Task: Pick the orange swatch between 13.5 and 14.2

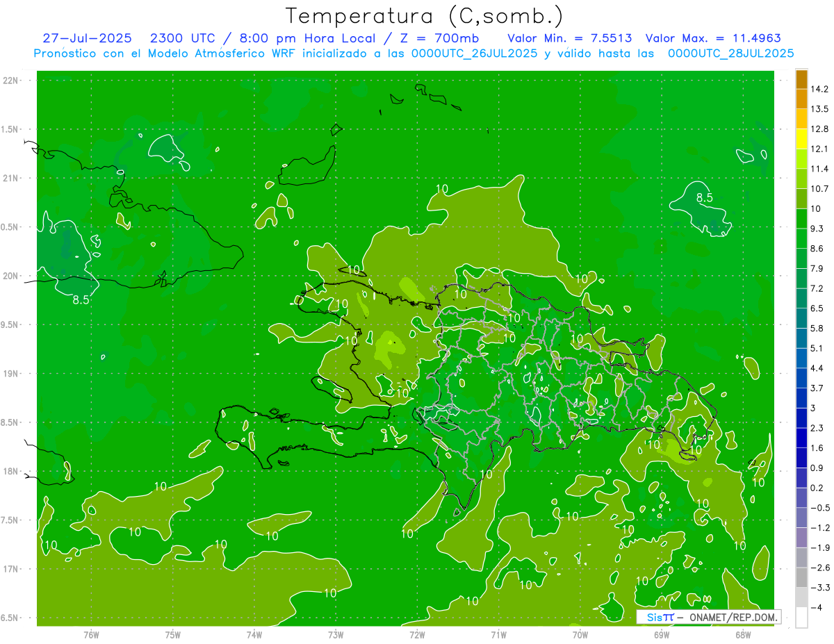Action: (x=801, y=99)
